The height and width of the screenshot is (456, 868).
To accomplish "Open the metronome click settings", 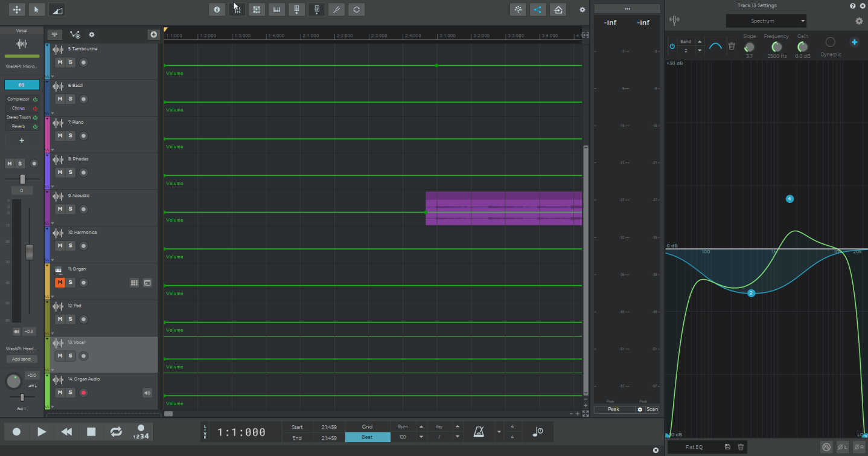I will tap(478, 432).
